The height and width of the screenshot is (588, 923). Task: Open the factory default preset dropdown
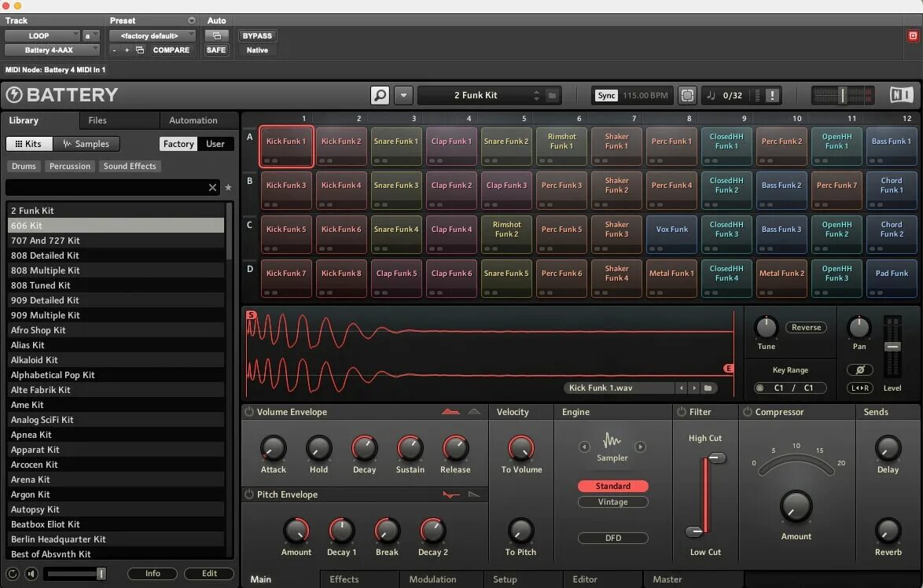coord(152,36)
